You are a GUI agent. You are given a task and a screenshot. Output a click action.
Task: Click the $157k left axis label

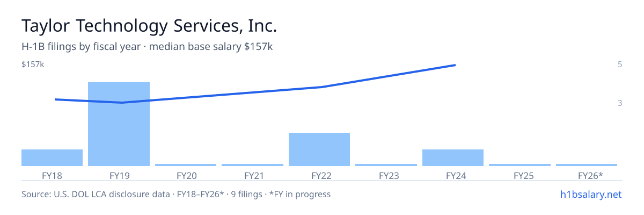click(33, 64)
